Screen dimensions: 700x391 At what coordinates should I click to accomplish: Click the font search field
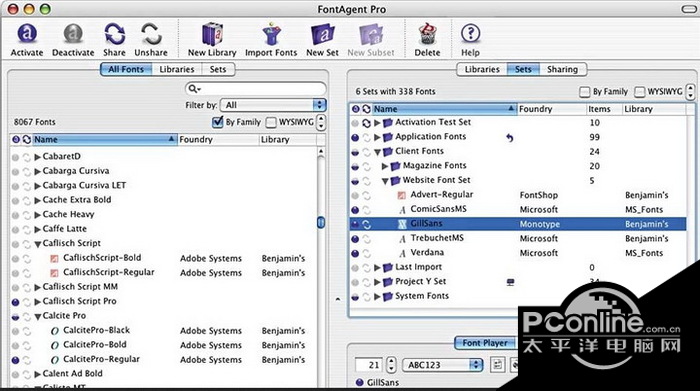(255, 89)
